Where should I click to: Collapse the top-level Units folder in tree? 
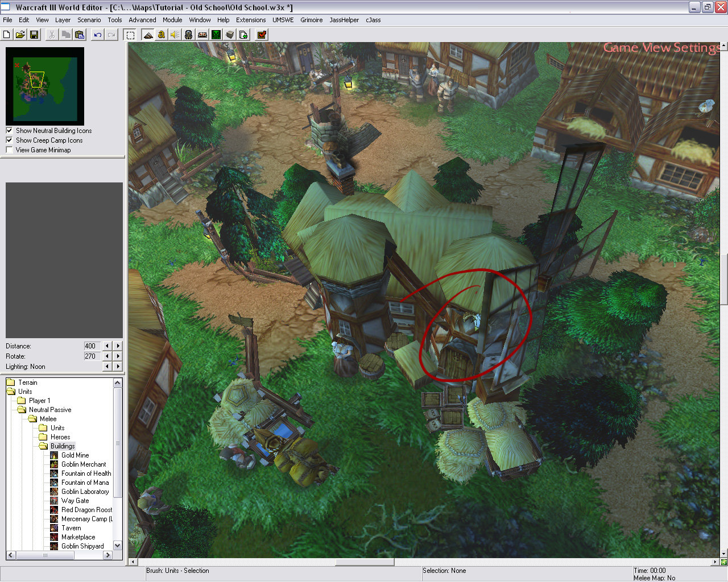pyautogui.click(x=11, y=392)
